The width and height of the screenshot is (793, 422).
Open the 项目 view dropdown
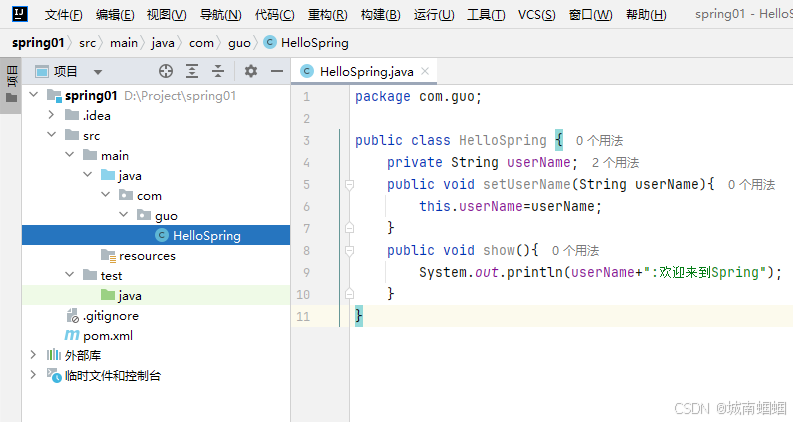pyautogui.click(x=97, y=72)
